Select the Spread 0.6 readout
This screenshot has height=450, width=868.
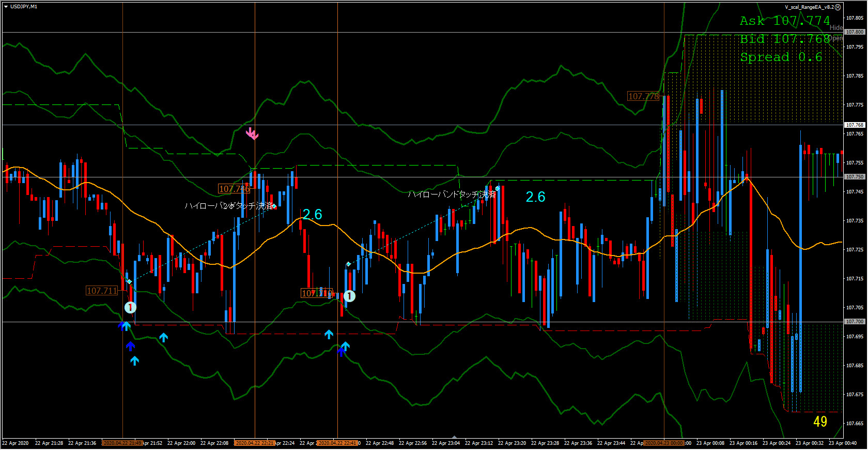[x=781, y=57]
